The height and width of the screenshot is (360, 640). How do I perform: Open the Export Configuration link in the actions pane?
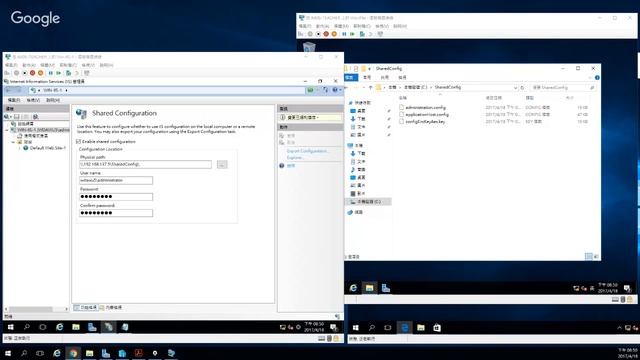307,151
